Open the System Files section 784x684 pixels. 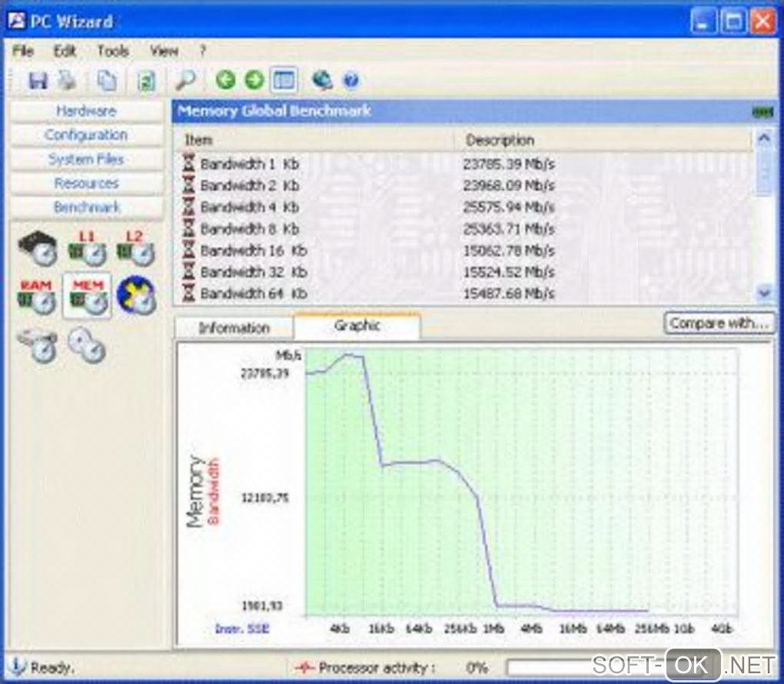pos(87,159)
